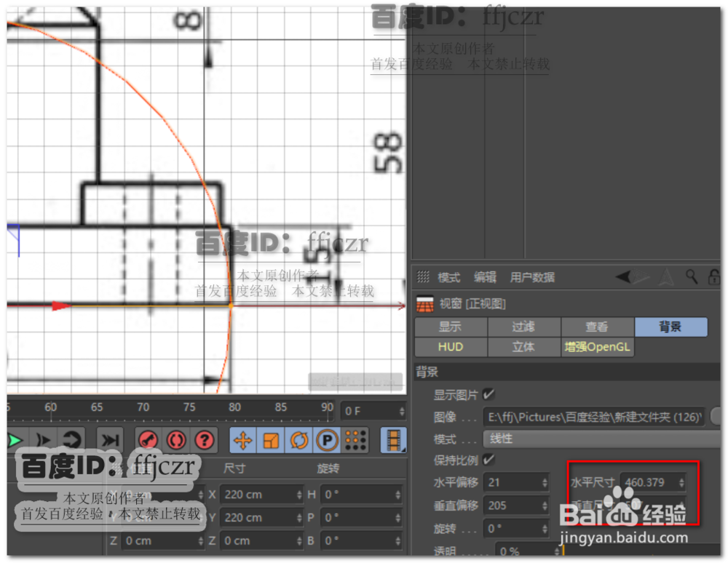Select the 背景 tab

(x=670, y=327)
